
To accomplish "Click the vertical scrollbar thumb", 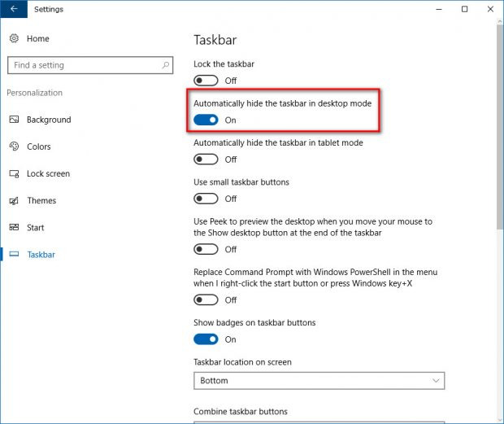I will [500, 128].
